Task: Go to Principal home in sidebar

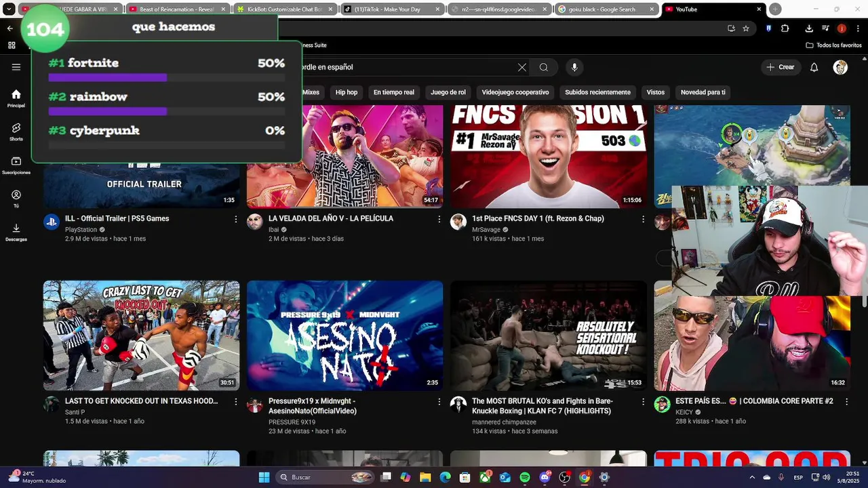Action: pos(16,98)
